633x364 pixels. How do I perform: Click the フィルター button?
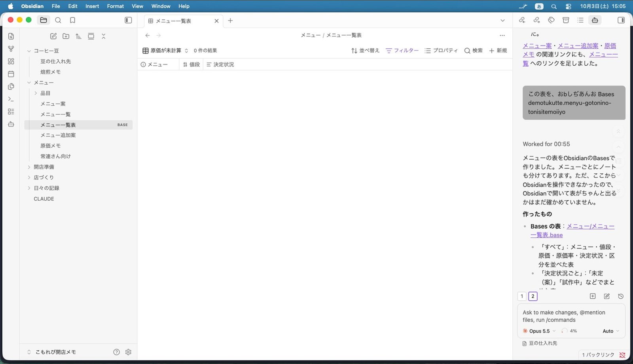click(x=402, y=51)
